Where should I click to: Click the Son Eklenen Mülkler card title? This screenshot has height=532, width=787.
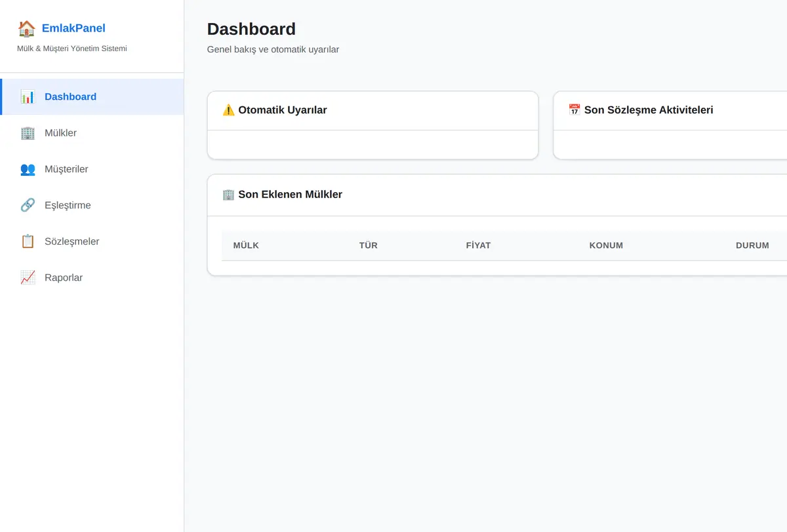tap(290, 195)
